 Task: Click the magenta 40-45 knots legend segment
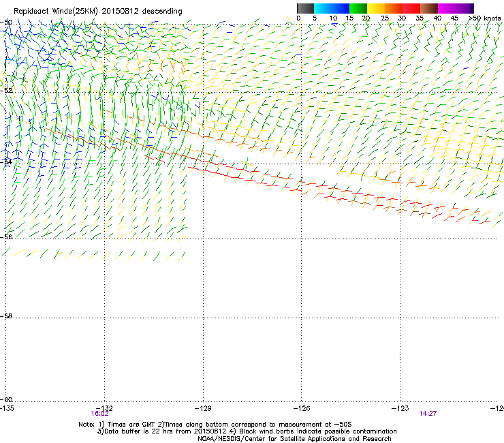click(x=447, y=8)
